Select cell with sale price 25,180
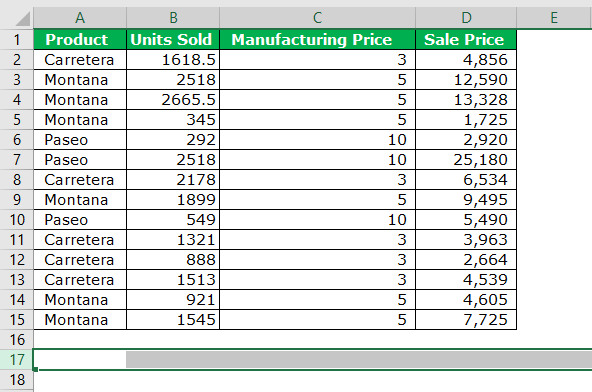 click(466, 160)
